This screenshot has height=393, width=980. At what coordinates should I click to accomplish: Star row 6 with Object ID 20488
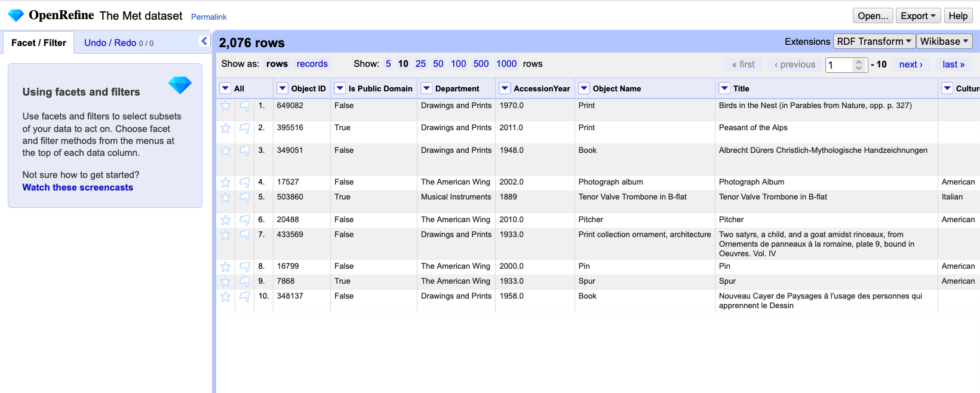pos(225,220)
